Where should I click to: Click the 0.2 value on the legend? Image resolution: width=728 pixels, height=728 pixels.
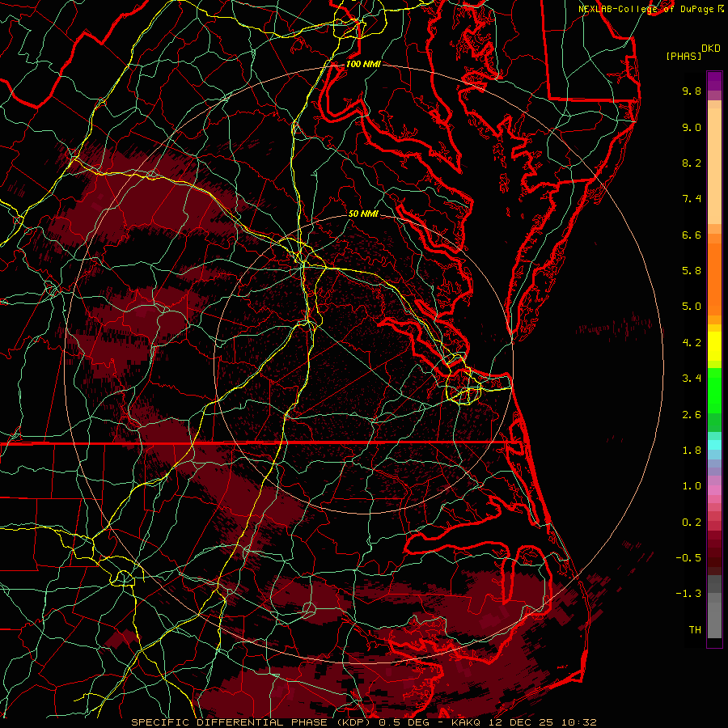tap(692, 523)
